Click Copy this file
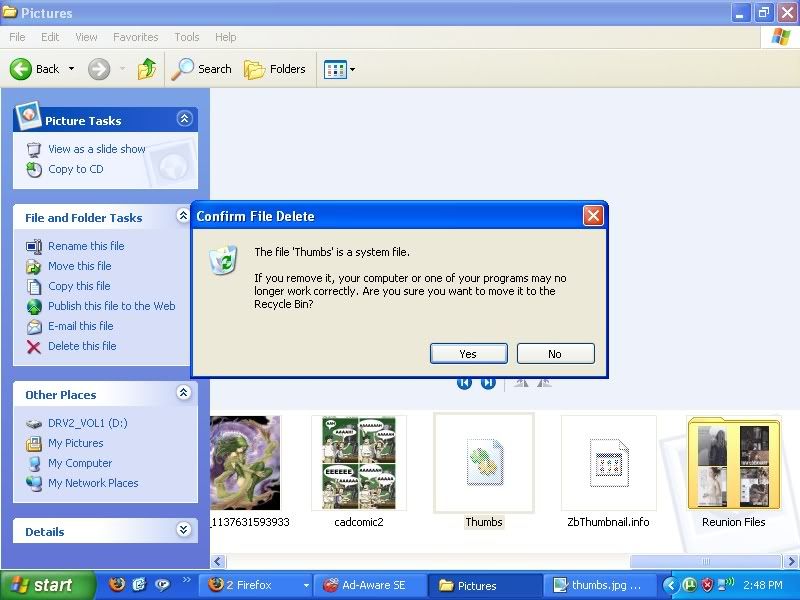Image resolution: width=800 pixels, height=600 pixels. (79, 286)
